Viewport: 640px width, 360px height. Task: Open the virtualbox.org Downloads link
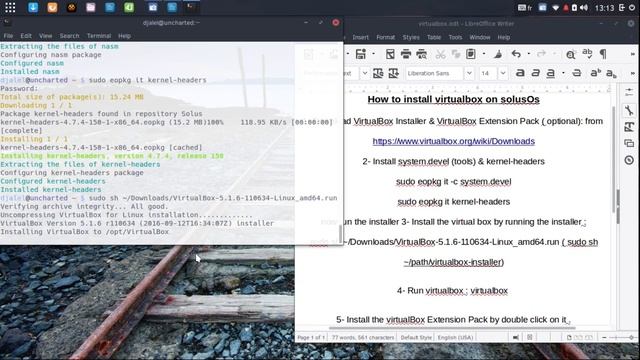pyautogui.click(x=453, y=141)
